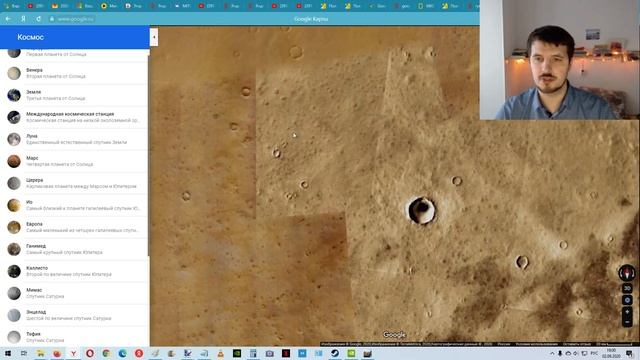Open File Explorer from taskbar
Viewport: 640px width, 360px height.
click(40, 353)
